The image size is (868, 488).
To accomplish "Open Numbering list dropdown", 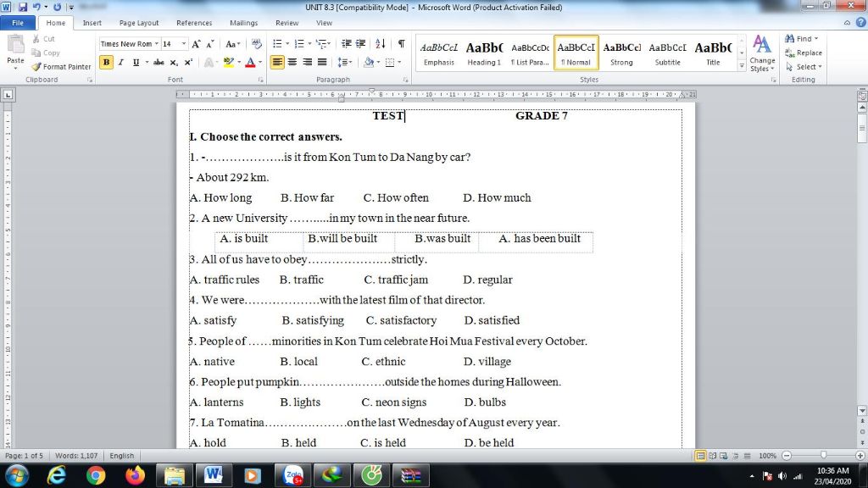I will tap(309, 44).
